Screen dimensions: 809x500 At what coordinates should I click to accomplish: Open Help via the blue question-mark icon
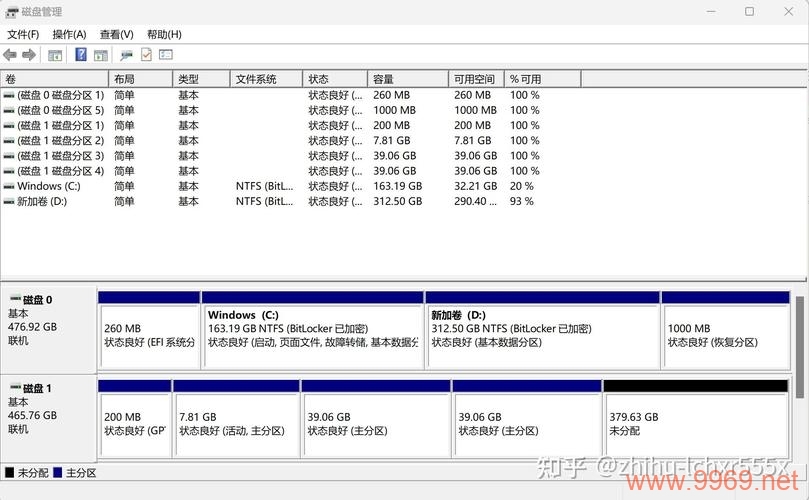pos(80,54)
